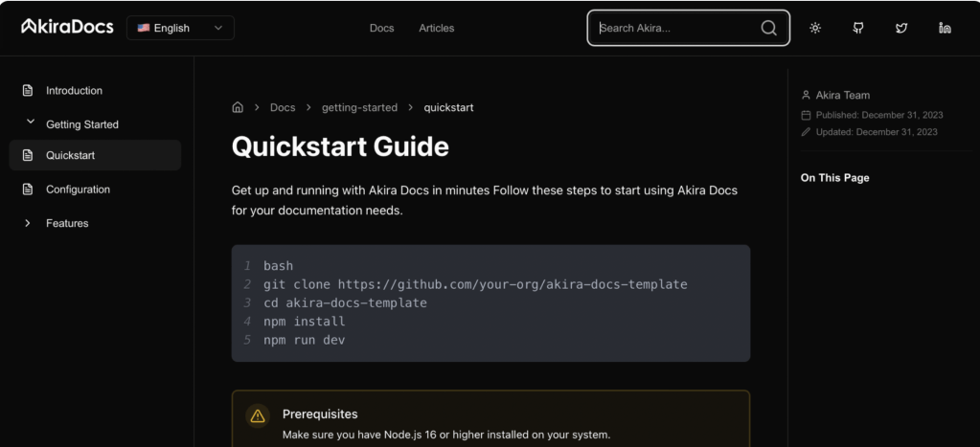Click the magnifying glass search icon
Viewport: 980px width, 447px height.
click(768, 28)
